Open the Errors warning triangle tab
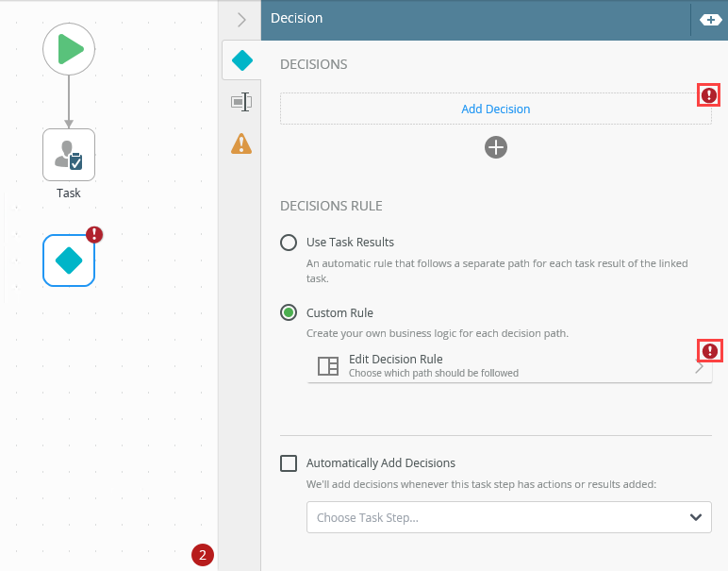This screenshot has height=571, width=728. coord(242,143)
